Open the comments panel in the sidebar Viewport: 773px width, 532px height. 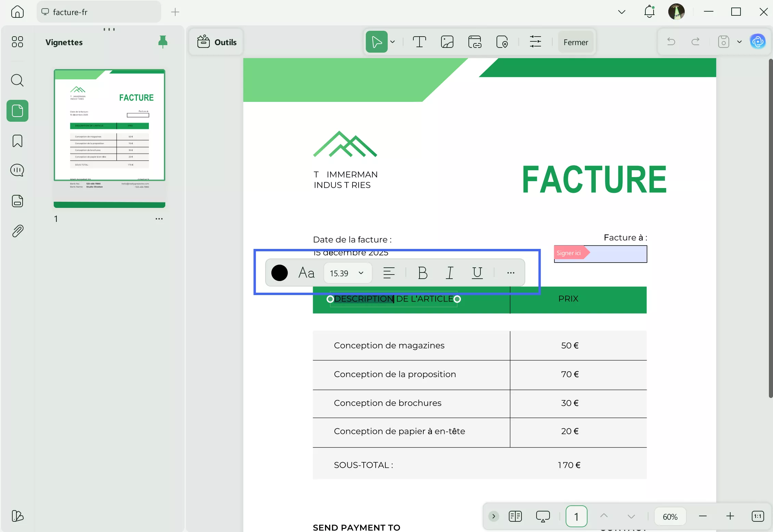(x=17, y=170)
